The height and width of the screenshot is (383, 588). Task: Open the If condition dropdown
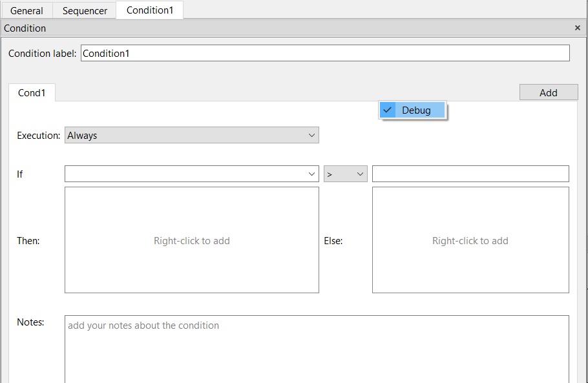point(191,174)
